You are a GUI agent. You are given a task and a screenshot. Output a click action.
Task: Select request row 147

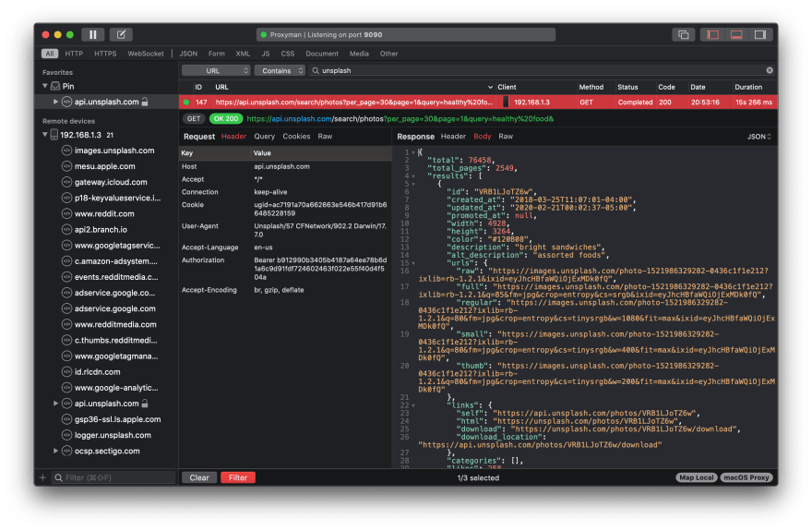pyautogui.click(x=479, y=103)
